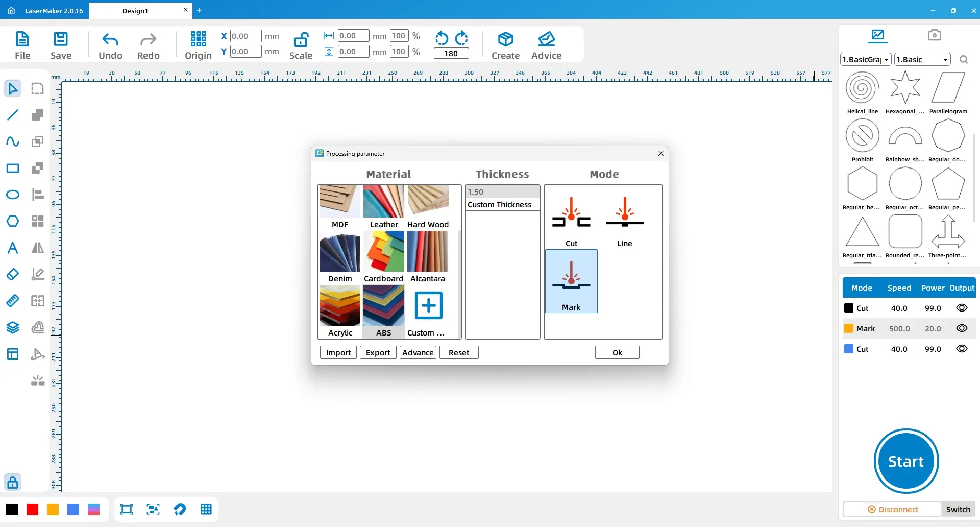The width and height of the screenshot is (980, 527).
Task: Click the Disconnect button
Action: (x=892, y=509)
